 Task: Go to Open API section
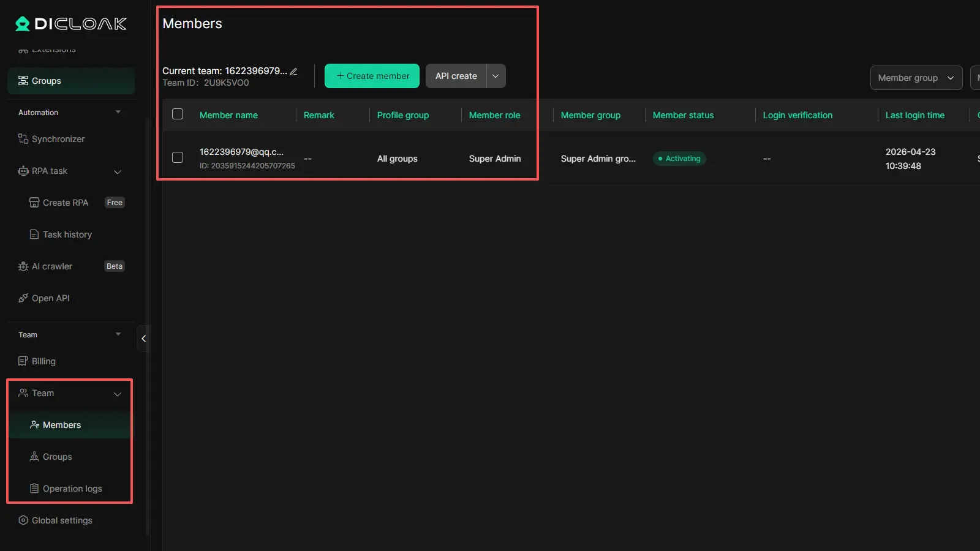pos(50,298)
